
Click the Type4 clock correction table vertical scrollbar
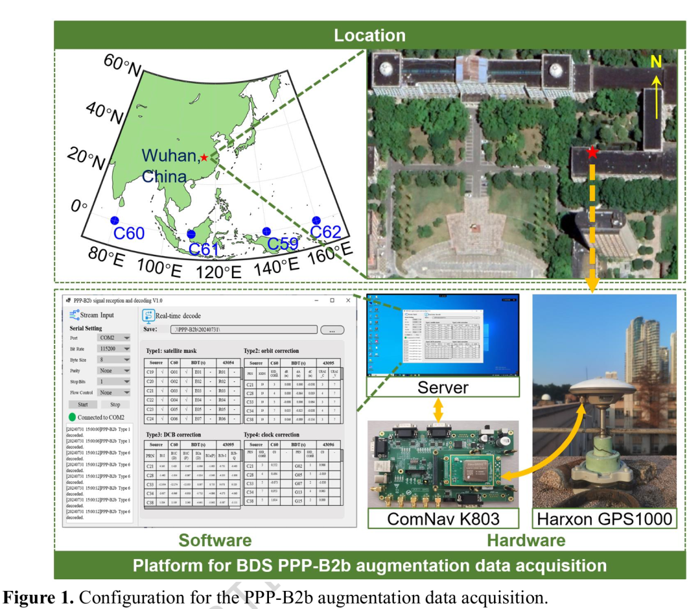point(342,477)
